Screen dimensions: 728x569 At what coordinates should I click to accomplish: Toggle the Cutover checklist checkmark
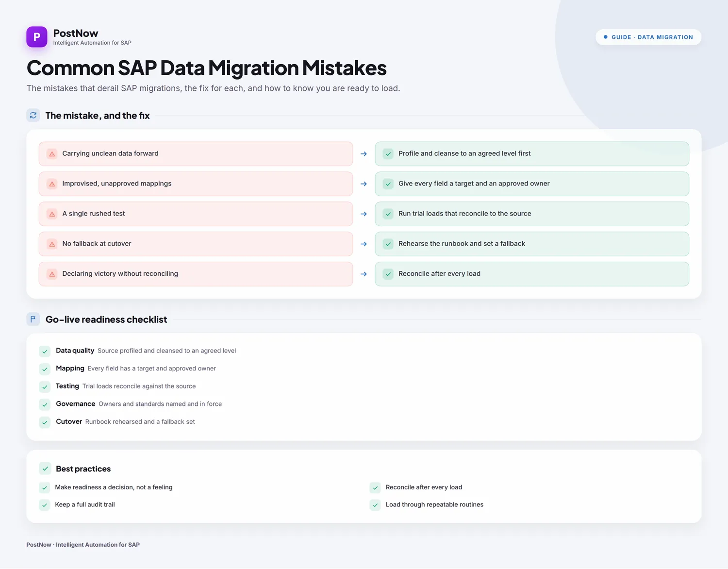45,422
